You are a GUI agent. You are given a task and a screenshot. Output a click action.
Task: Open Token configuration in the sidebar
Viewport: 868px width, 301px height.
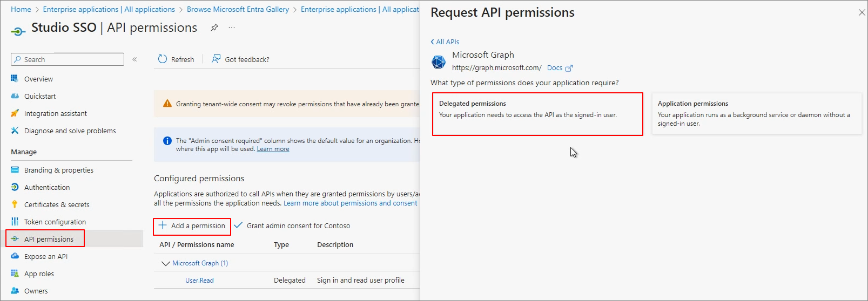coord(55,222)
